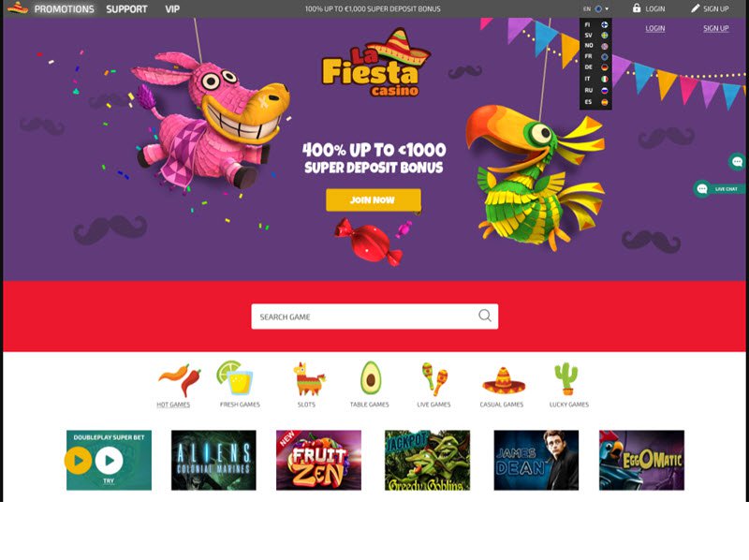Click into the Search Game field
The height and width of the screenshot is (560, 749).
click(374, 317)
